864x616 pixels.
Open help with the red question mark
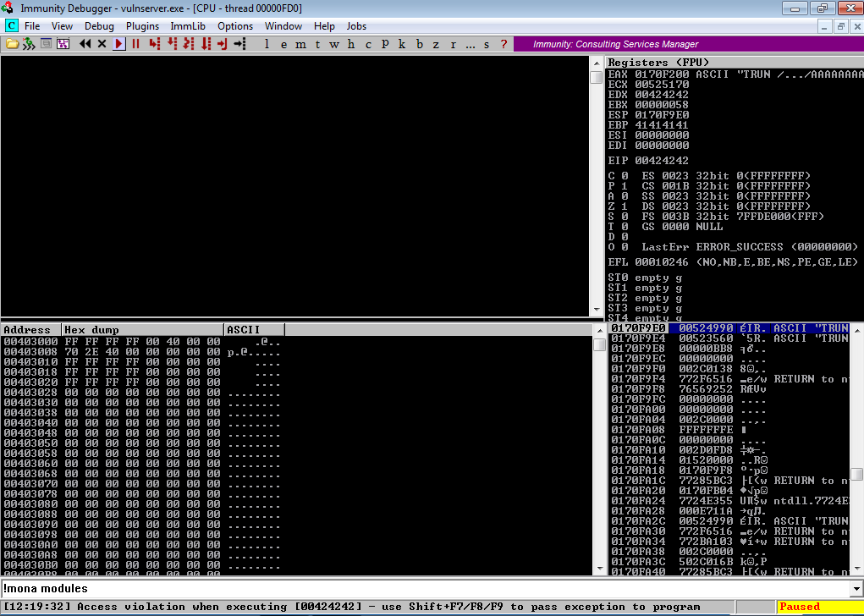(x=504, y=44)
